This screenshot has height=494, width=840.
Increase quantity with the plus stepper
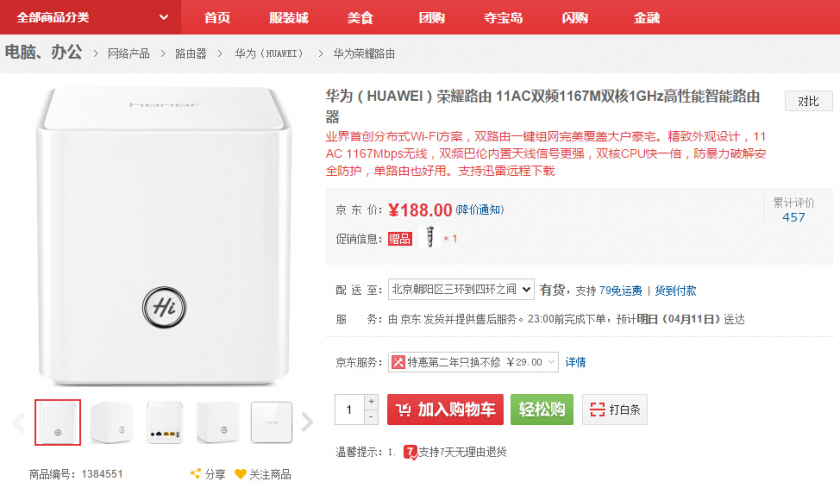(x=372, y=402)
